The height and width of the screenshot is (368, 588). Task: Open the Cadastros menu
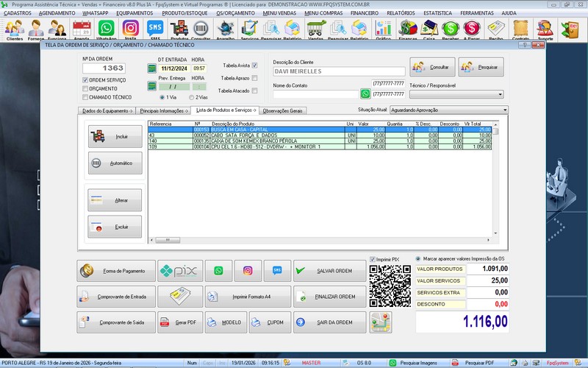point(18,13)
